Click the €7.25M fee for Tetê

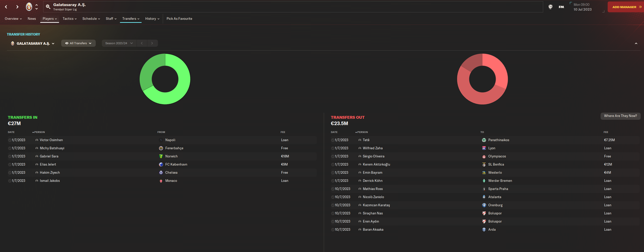pos(609,140)
